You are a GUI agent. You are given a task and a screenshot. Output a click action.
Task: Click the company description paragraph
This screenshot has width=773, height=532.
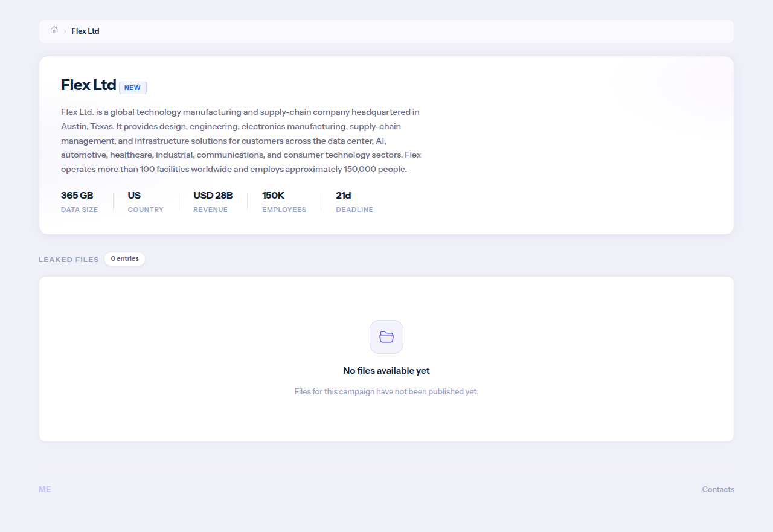[x=242, y=141]
